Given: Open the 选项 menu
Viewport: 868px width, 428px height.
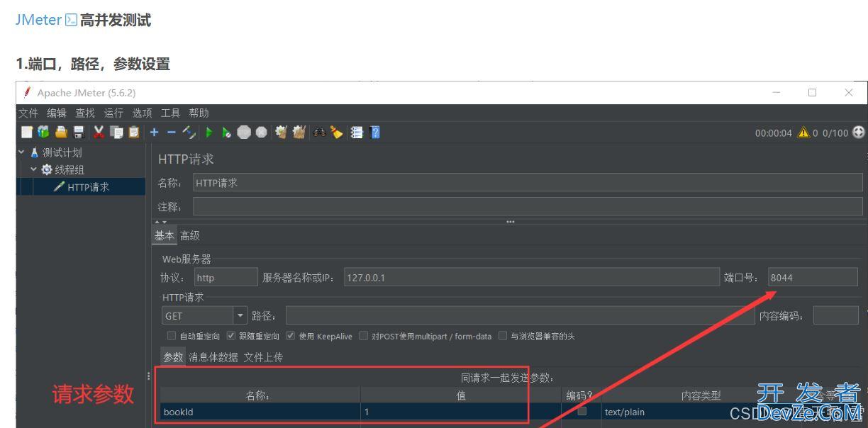Looking at the screenshot, I should tap(142, 113).
